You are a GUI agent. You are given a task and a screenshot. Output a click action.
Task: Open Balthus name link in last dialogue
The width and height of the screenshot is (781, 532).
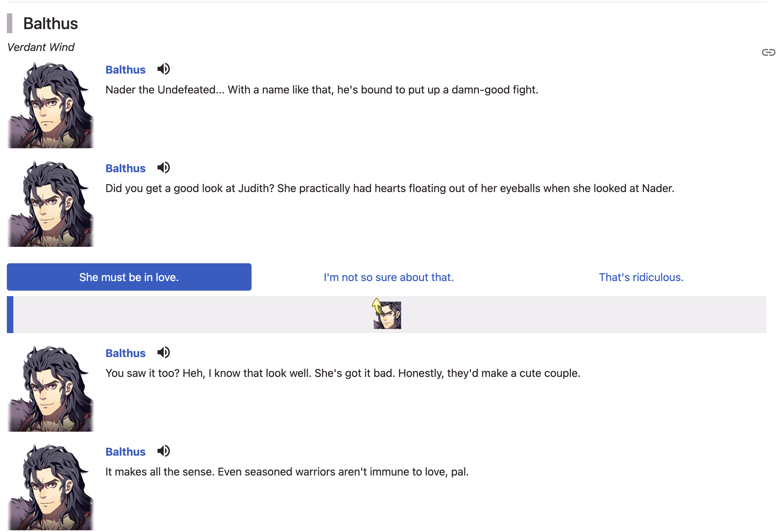tap(125, 452)
